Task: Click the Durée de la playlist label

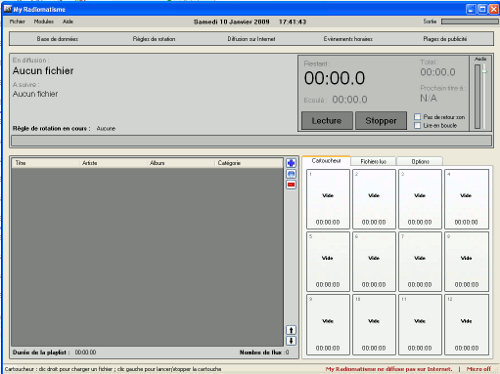Action: (41, 352)
